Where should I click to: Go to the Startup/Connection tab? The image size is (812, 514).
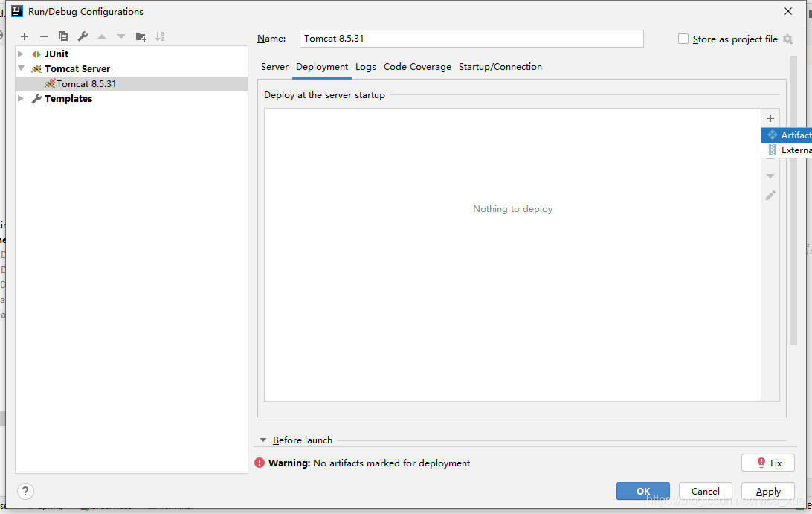[x=500, y=67]
